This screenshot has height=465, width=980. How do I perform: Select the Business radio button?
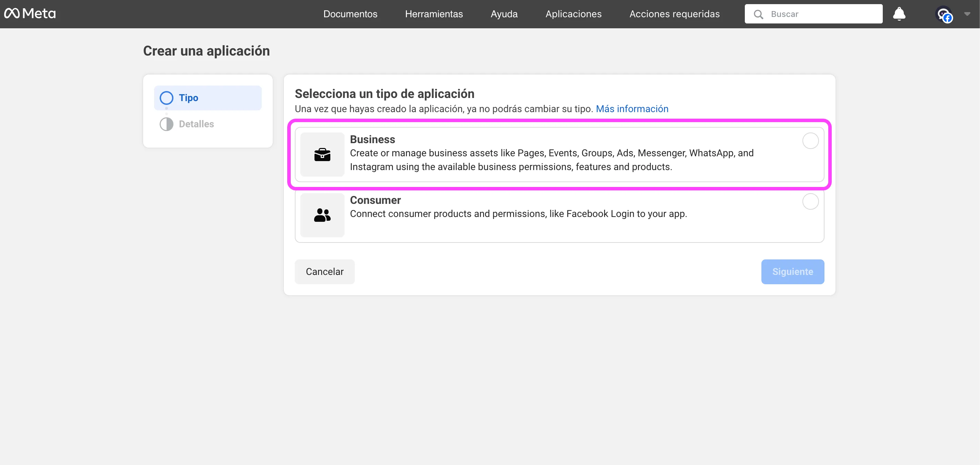[x=810, y=141]
